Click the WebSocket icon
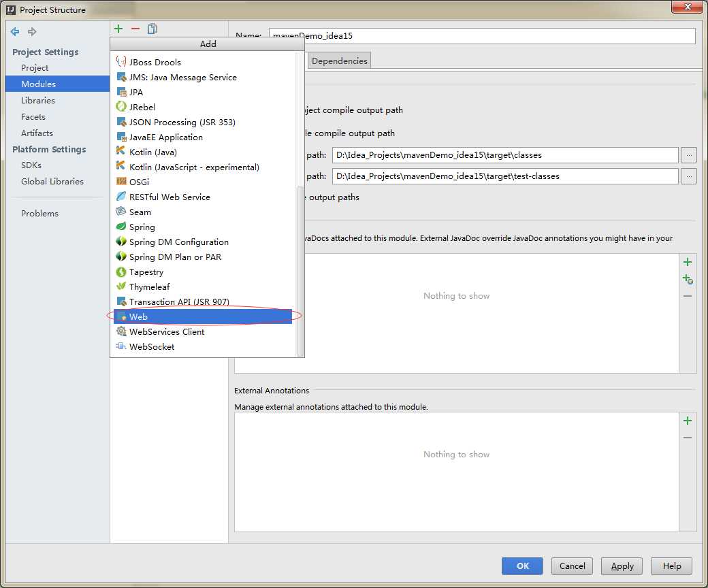Screen dimensions: 708x588 121,346
